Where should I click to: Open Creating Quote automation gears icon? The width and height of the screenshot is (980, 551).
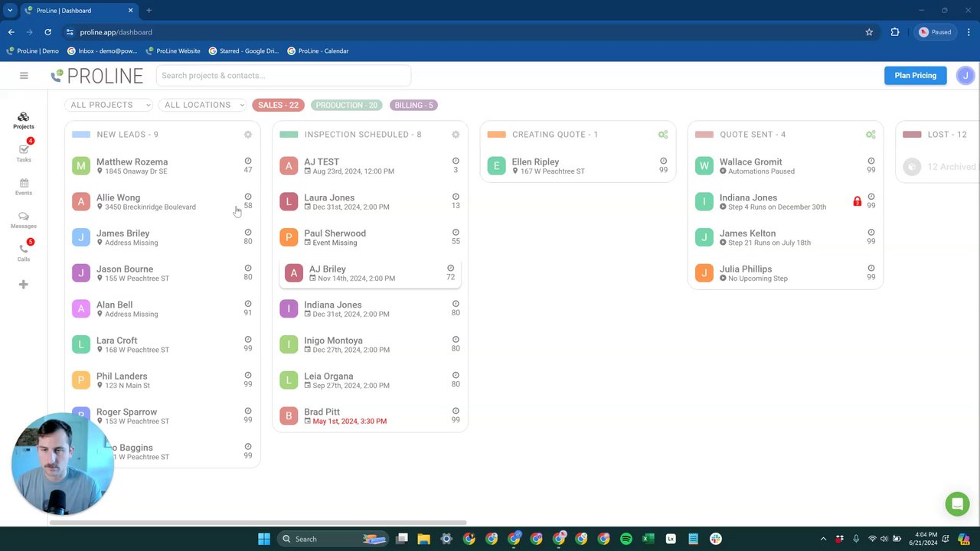pyautogui.click(x=663, y=135)
